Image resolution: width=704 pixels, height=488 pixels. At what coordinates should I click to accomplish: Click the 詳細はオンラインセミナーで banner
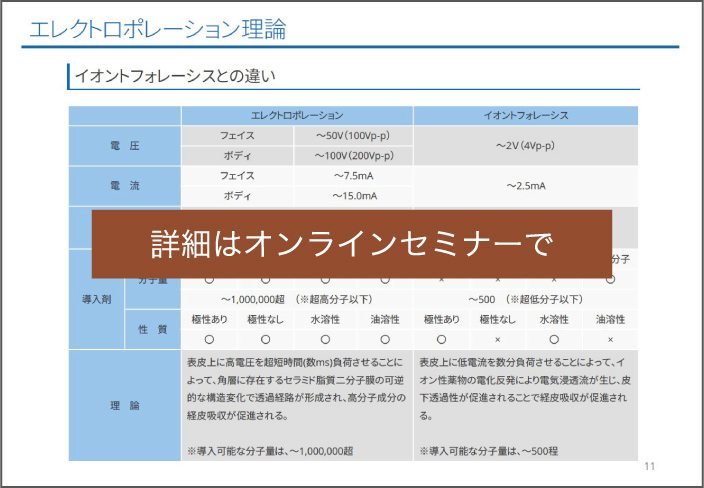351,243
